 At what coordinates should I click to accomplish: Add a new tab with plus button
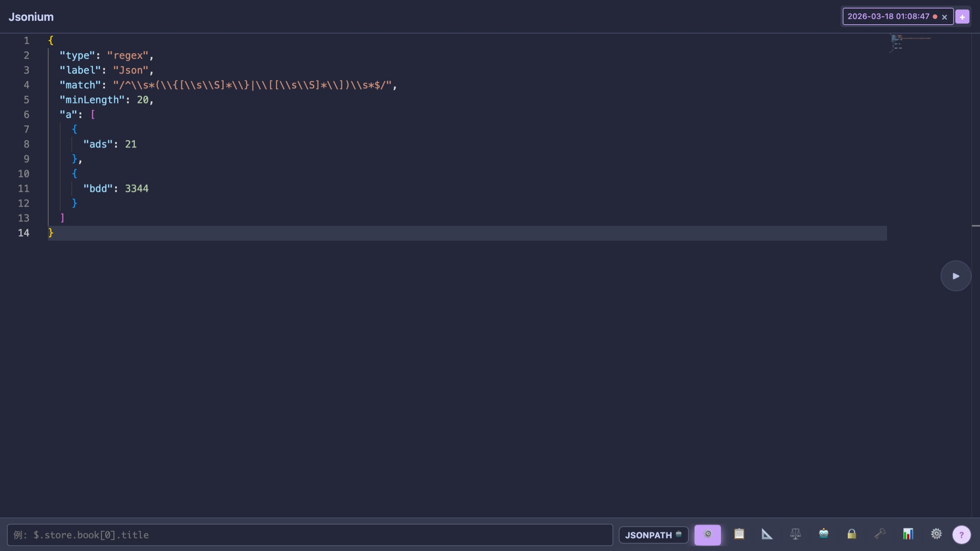point(962,17)
